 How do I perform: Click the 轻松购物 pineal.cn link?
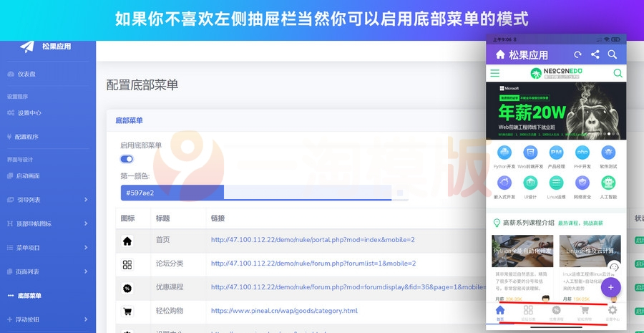click(x=284, y=311)
